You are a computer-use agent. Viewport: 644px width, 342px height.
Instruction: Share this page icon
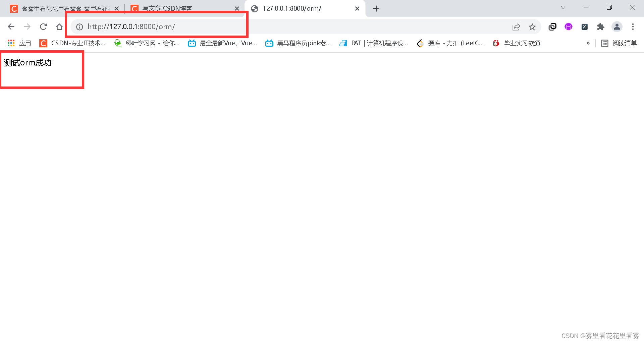pyautogui.click(x=516, y=27)
